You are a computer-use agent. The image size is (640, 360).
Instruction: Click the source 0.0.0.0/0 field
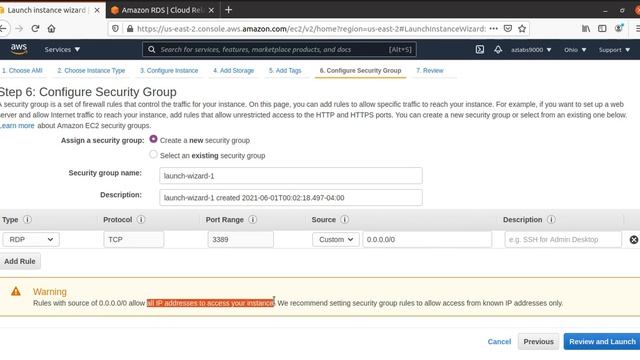(x=427, y=240)
